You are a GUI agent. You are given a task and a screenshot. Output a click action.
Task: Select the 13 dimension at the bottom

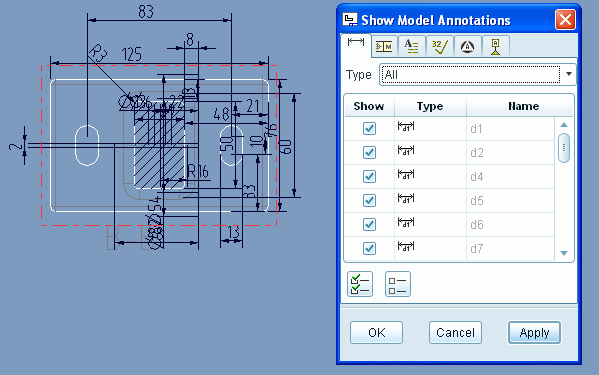point(233,232)
